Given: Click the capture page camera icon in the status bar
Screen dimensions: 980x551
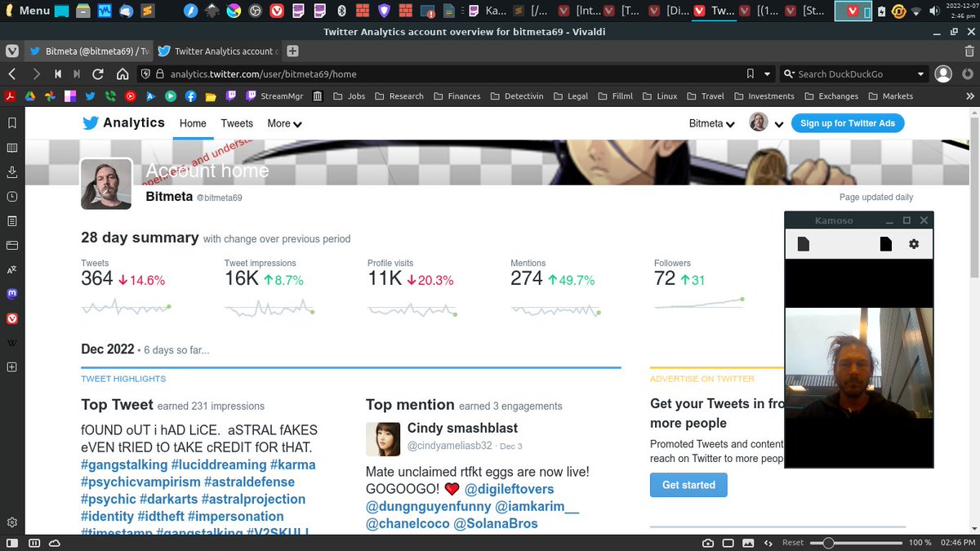Looking at the screenshot, I should coord(708,543).
